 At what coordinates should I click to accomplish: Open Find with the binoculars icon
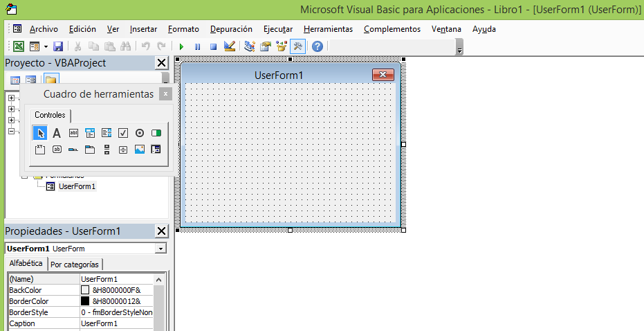(126, 46)
